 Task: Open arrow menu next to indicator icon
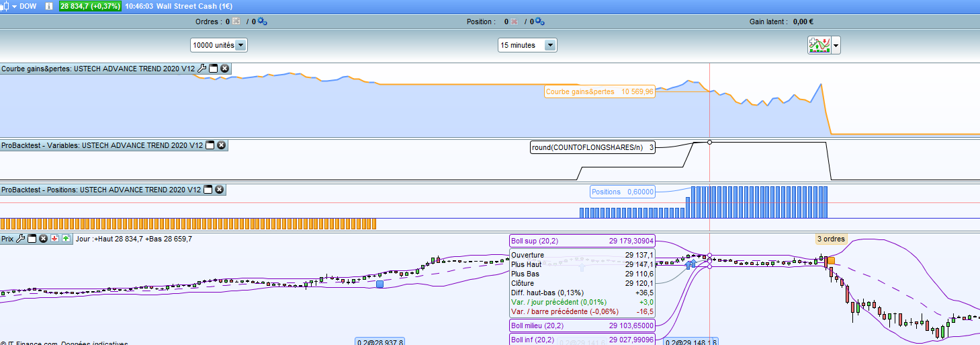point(836,45)
